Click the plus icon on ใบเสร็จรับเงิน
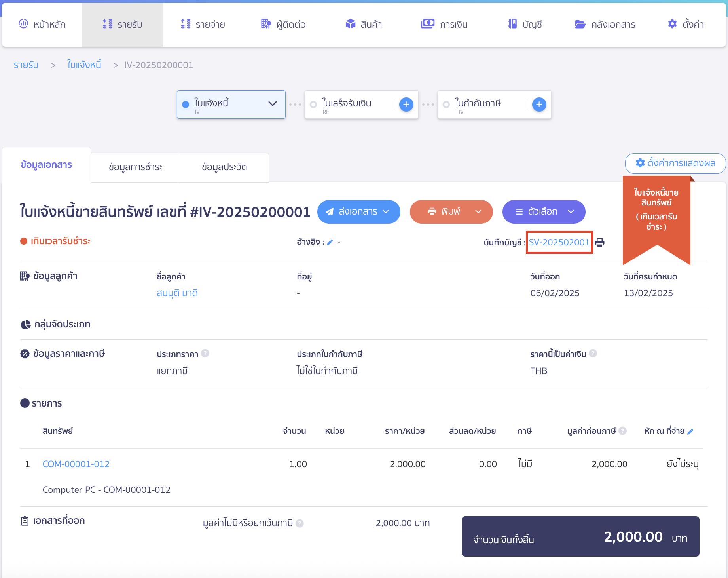This screenshot has width=728, height=578. 406,105
